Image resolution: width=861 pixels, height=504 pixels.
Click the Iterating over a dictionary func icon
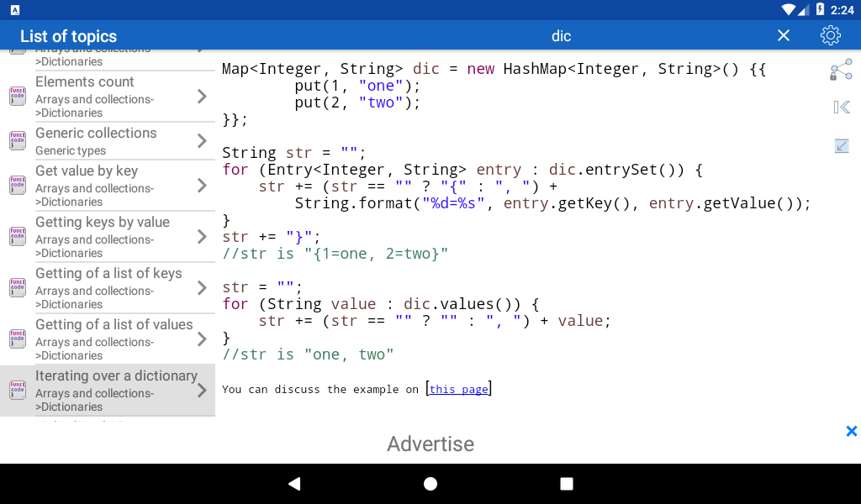click(x=18, y=390)
